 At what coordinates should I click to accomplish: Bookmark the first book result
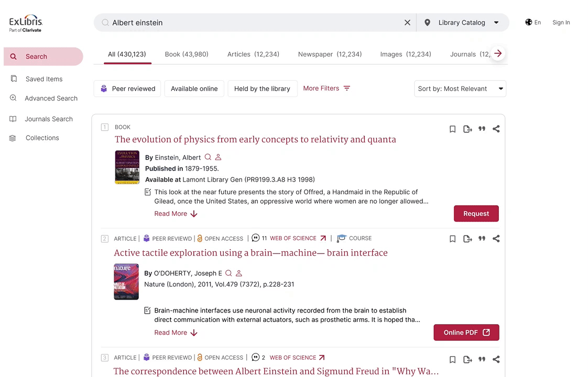(452, 129)
